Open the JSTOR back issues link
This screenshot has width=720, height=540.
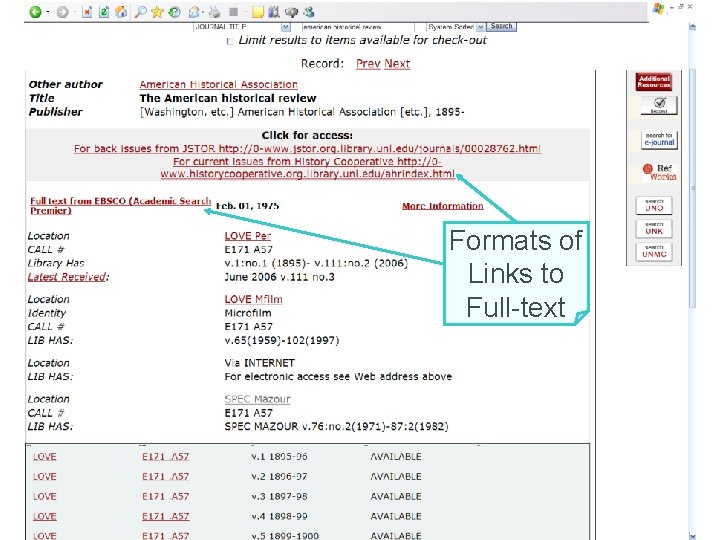307,148
